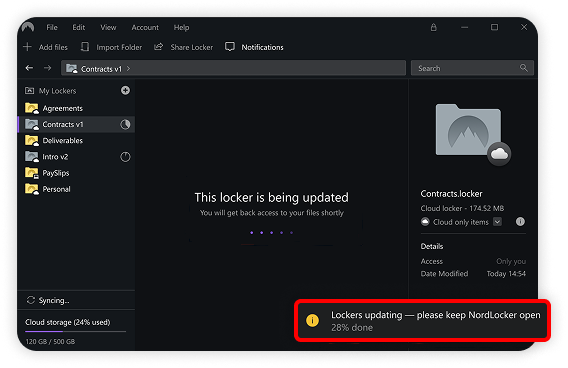
Task: Click Only you access value
Action: [x=511, y=261]
